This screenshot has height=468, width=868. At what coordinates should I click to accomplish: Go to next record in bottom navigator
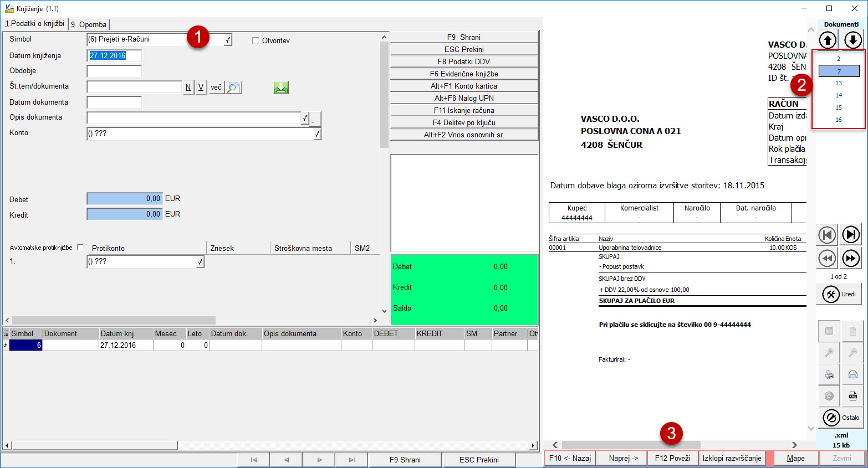click(x=319, y=460)
